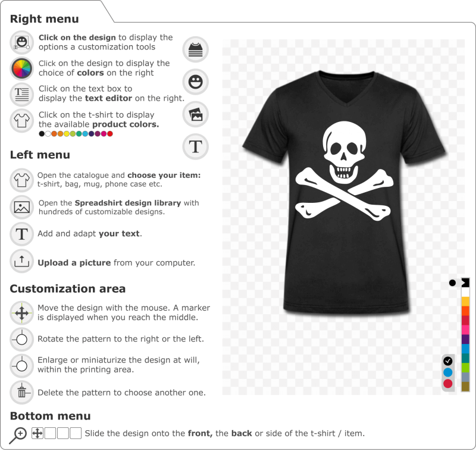476x476 pixels.
Task: Open the rainbow color wheel icon
Action: (x=21, y=68)
